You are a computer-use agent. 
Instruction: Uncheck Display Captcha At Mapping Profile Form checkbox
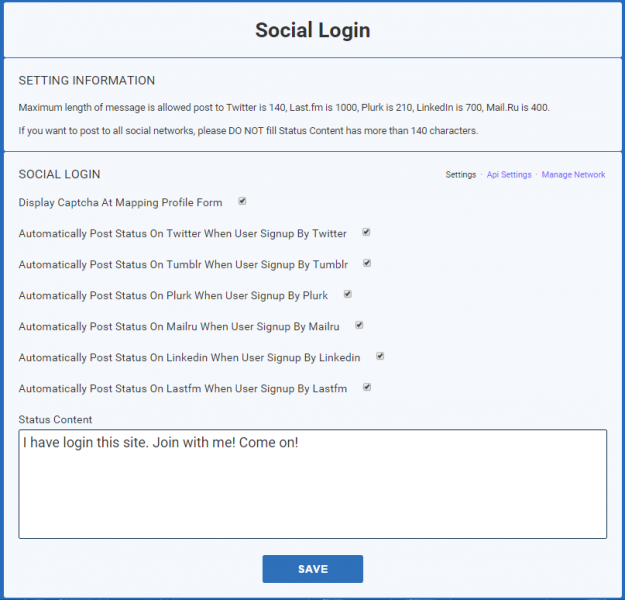(242, 201)
